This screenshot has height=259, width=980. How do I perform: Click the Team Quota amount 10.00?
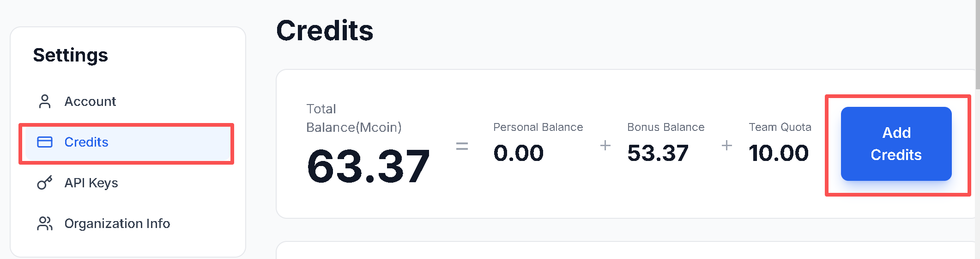click(779, 153)
